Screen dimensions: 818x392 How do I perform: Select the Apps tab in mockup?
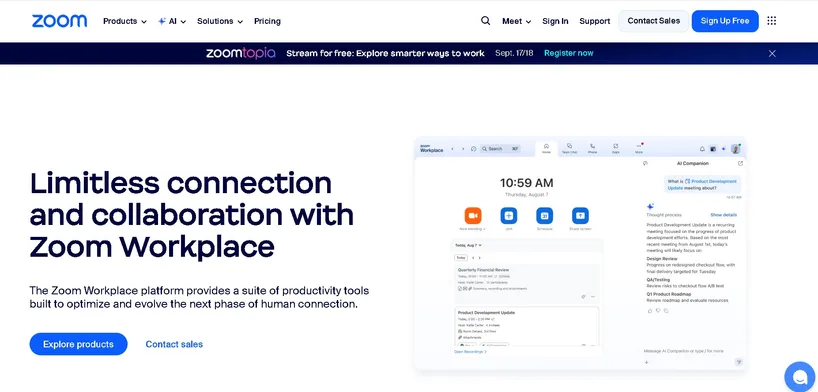(x=616, y=149)
